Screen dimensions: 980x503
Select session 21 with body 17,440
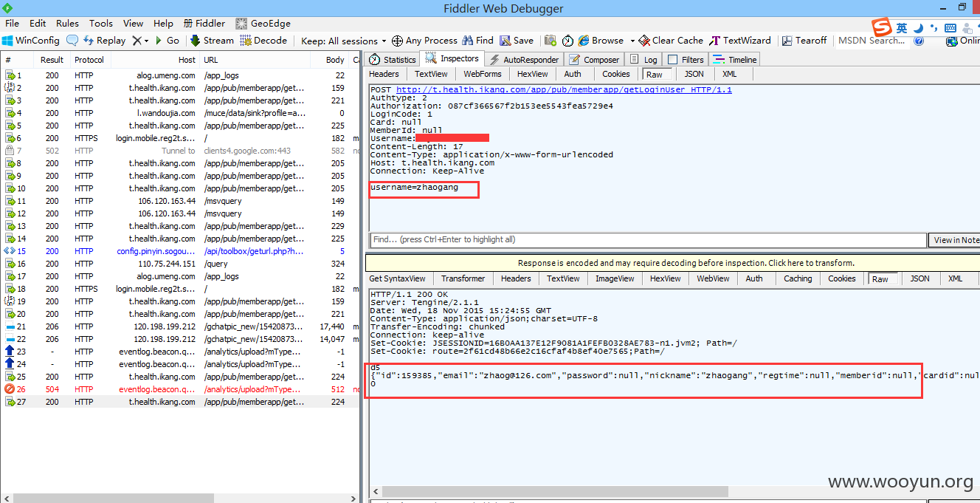click(x=180, y=326)
